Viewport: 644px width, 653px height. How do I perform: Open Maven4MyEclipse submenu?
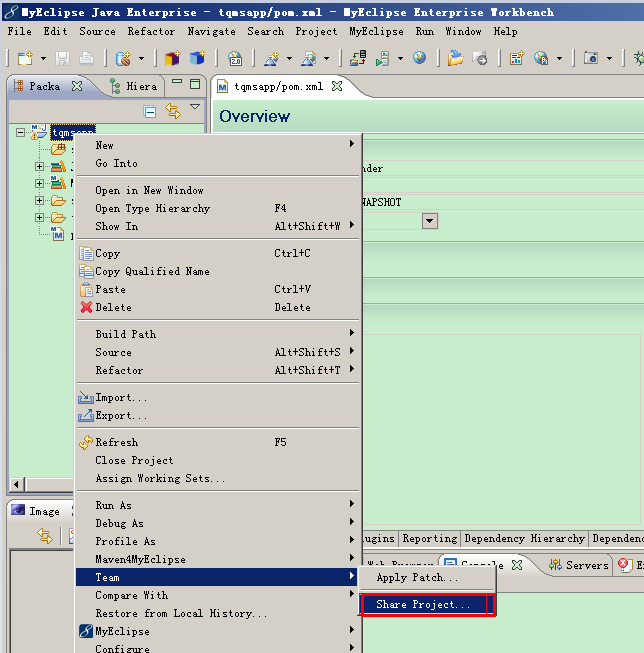(217, 559)
